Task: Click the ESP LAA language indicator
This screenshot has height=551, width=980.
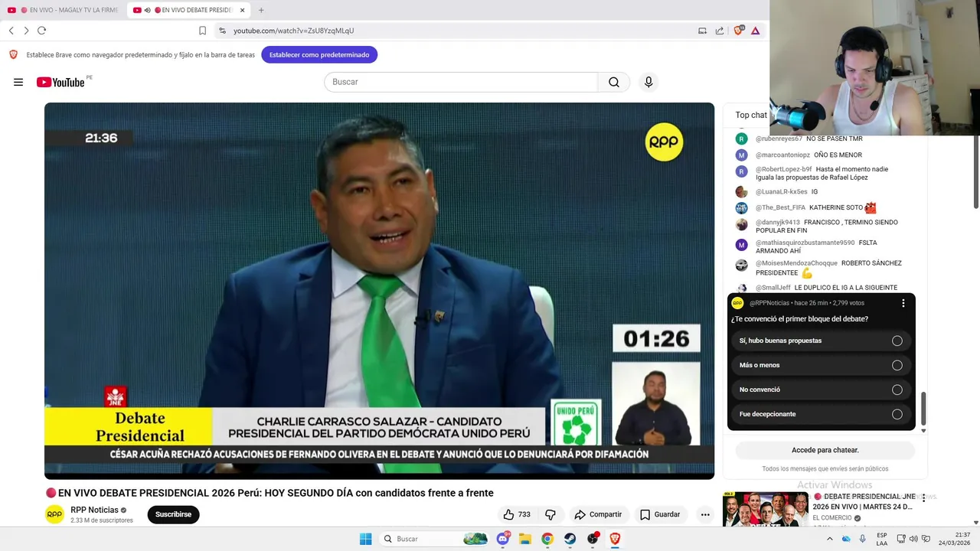Action: point(882,539)
